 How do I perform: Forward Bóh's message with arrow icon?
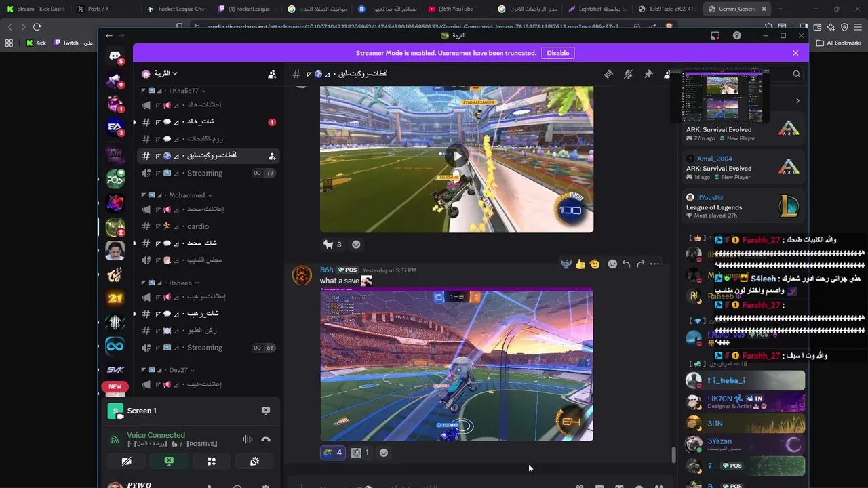[x=640, y=264]
